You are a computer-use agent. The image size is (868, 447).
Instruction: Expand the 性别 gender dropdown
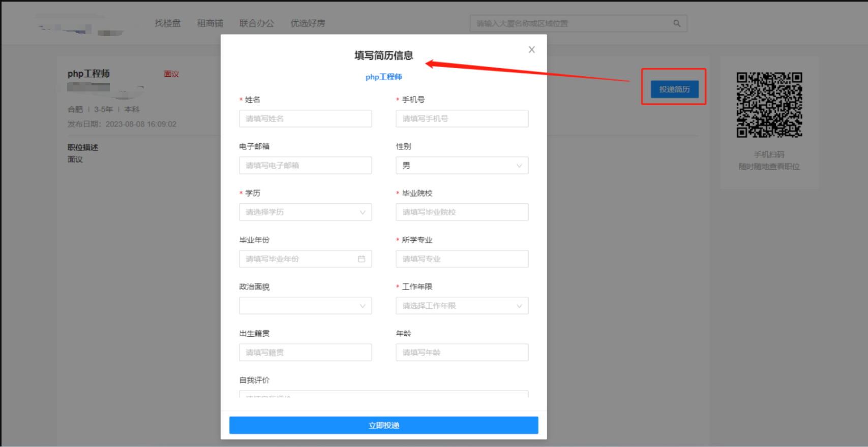pos(462,166)
